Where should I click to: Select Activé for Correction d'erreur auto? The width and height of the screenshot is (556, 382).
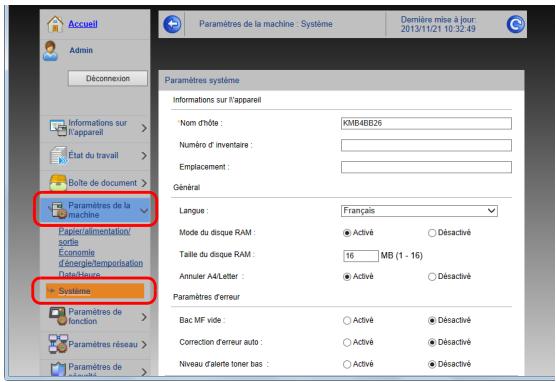(347, 343)
